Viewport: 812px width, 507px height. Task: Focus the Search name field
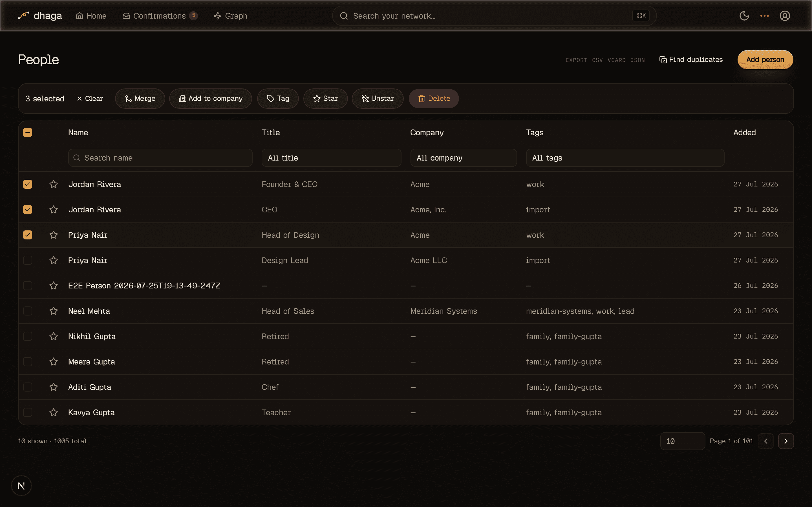(160, 158)
